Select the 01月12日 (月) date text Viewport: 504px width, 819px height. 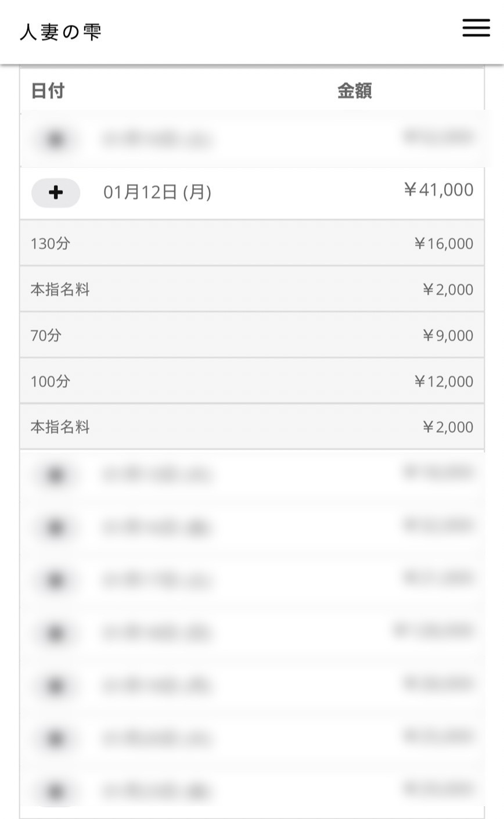pos(157,192)
